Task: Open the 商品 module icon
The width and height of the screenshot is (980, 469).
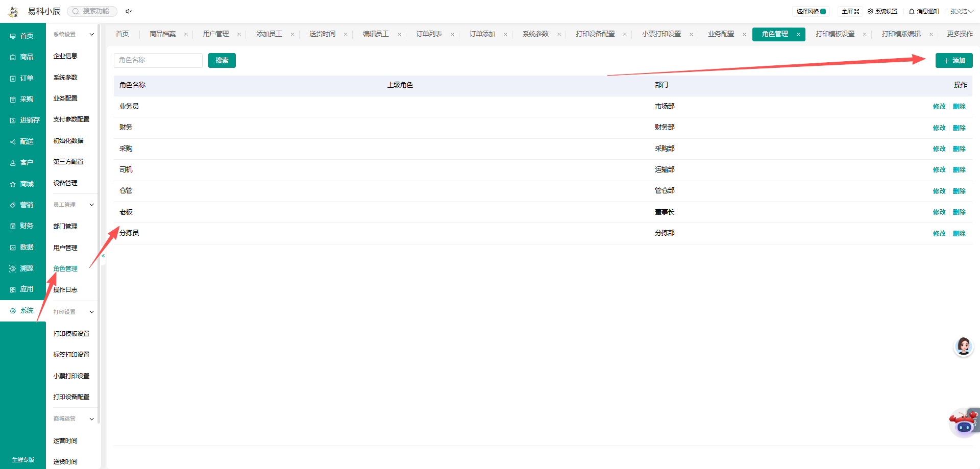Action: [13, 57]
